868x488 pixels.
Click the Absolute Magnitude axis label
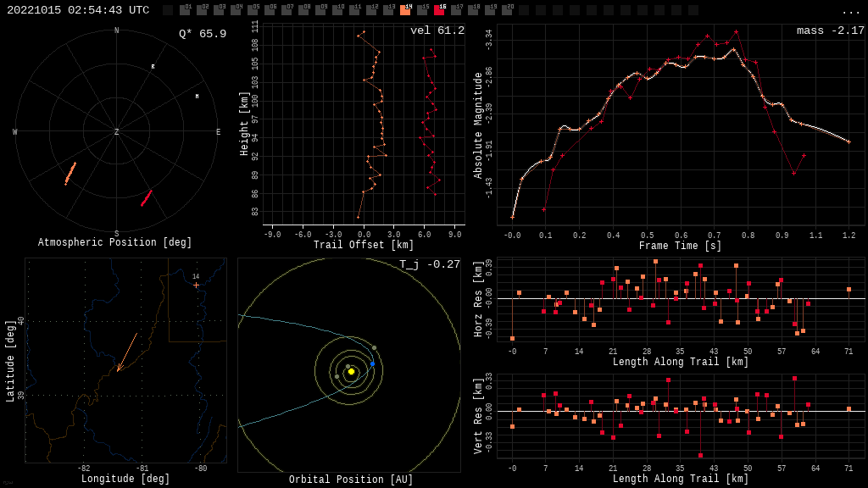[478, 125]
